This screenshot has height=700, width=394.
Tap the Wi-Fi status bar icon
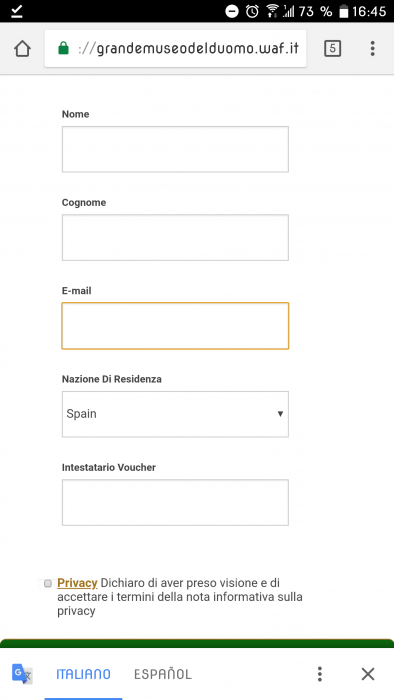[x=272, y=11]
